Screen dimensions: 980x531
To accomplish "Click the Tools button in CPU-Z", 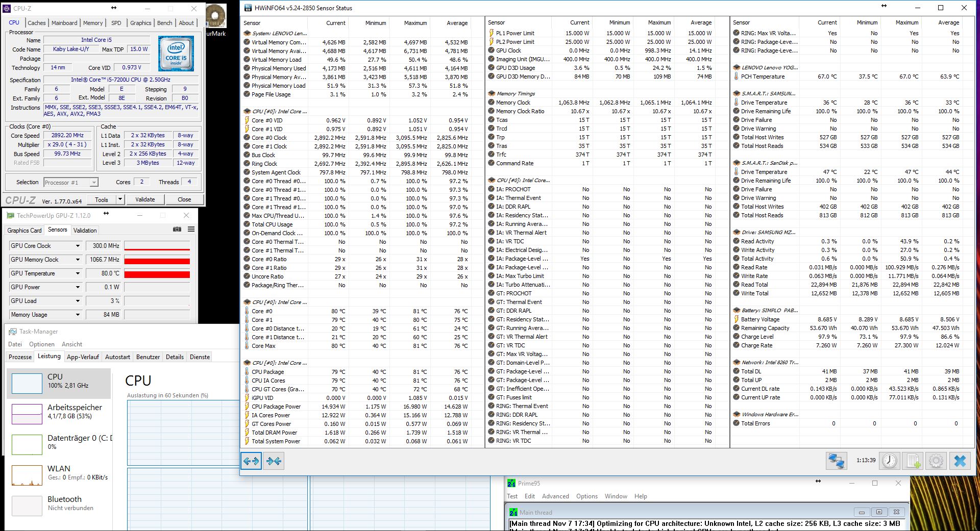I will pyautogui.click(x=102, y=199).
